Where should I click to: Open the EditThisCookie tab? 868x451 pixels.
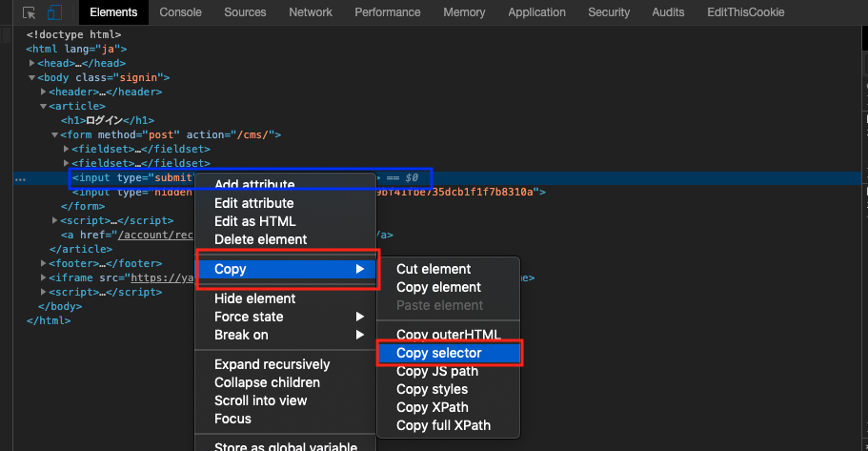pyautogui.click(x=746, y=12)
